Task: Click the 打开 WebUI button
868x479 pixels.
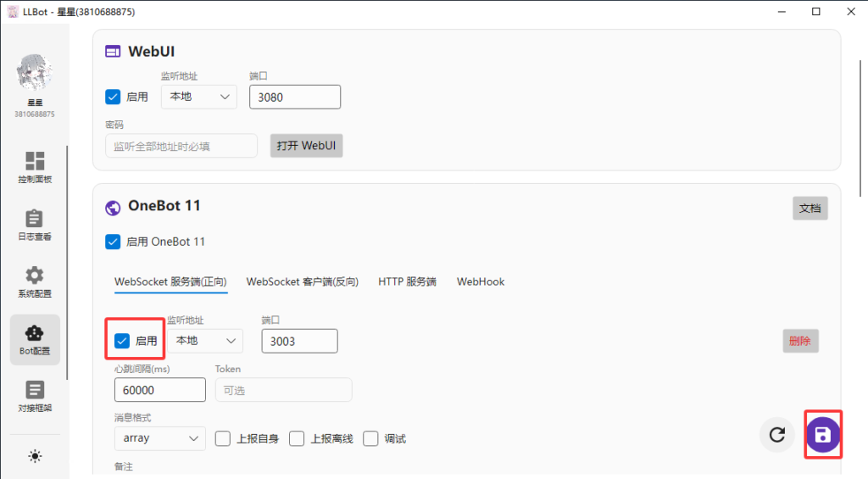Action: coord(306,146)
